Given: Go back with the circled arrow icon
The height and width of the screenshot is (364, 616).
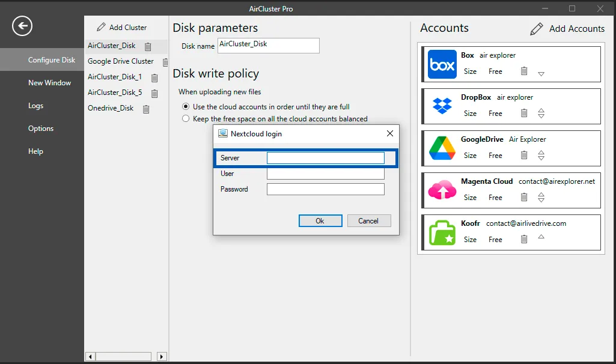Looking at the screenshot, I should [22, 26].
